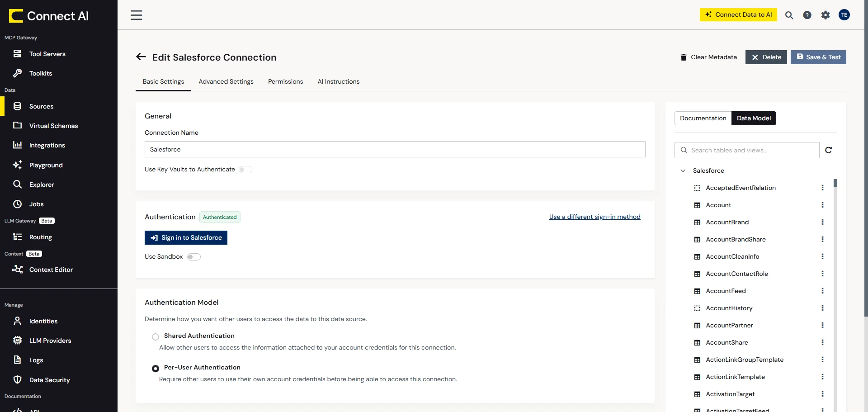Open Integrations in sidebar
868x412 pixels.
coord(47,145)
